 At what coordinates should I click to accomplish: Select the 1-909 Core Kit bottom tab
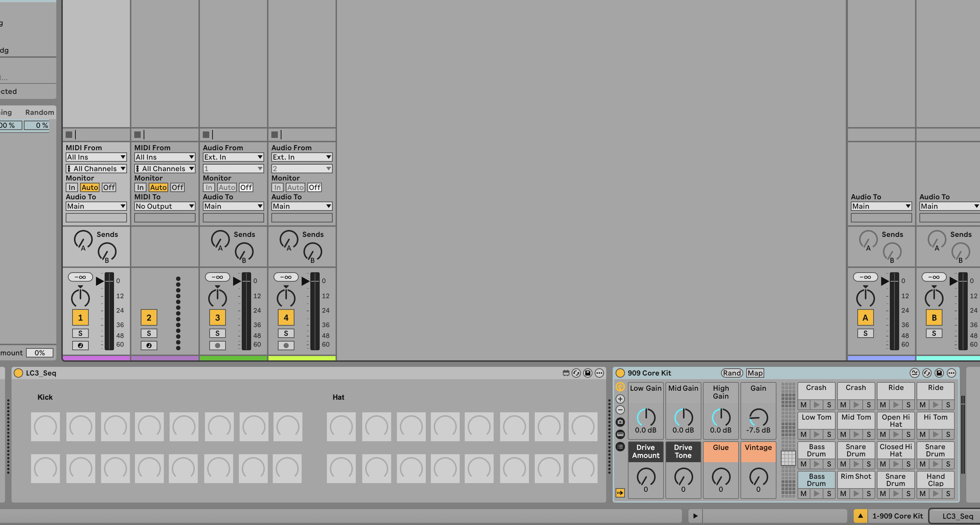(897, 516)
